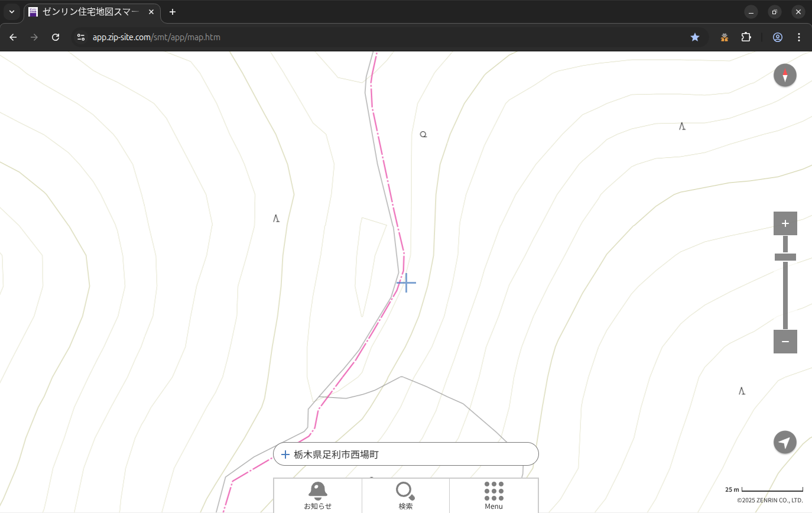Open a new browser tab

(x=173, y=12)
